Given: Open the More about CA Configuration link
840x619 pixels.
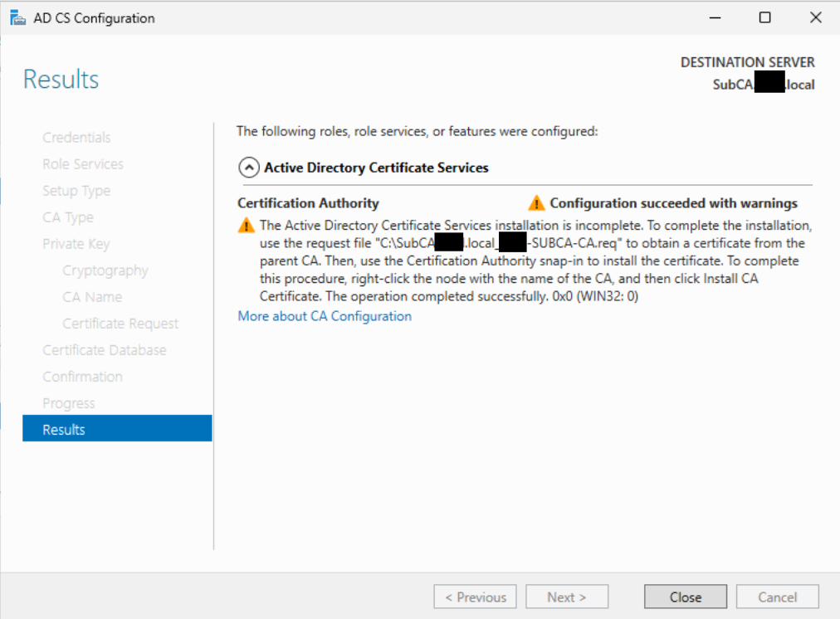Looking at the screenshot, I should 325,316.
